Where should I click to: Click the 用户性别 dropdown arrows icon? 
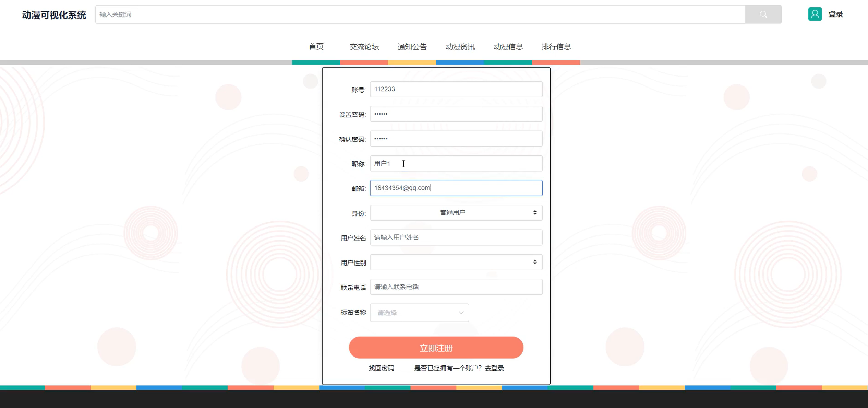point(534,262)
